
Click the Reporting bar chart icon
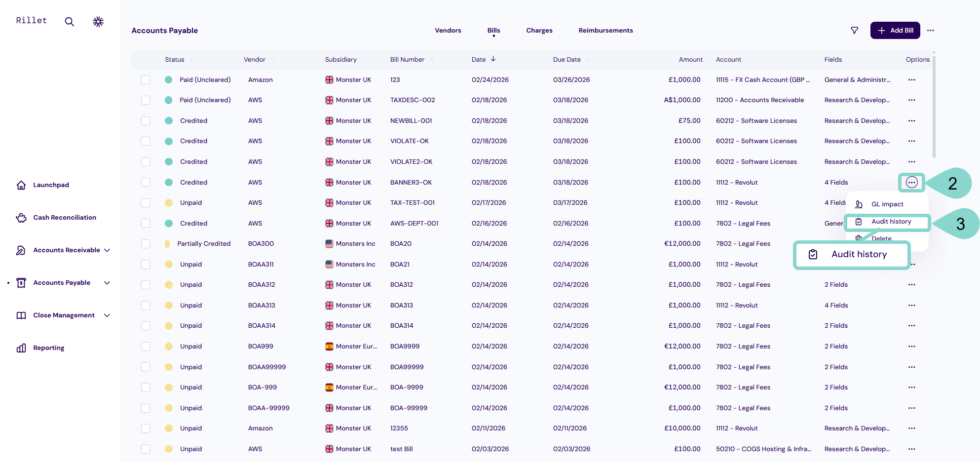[x=21, y=348]
